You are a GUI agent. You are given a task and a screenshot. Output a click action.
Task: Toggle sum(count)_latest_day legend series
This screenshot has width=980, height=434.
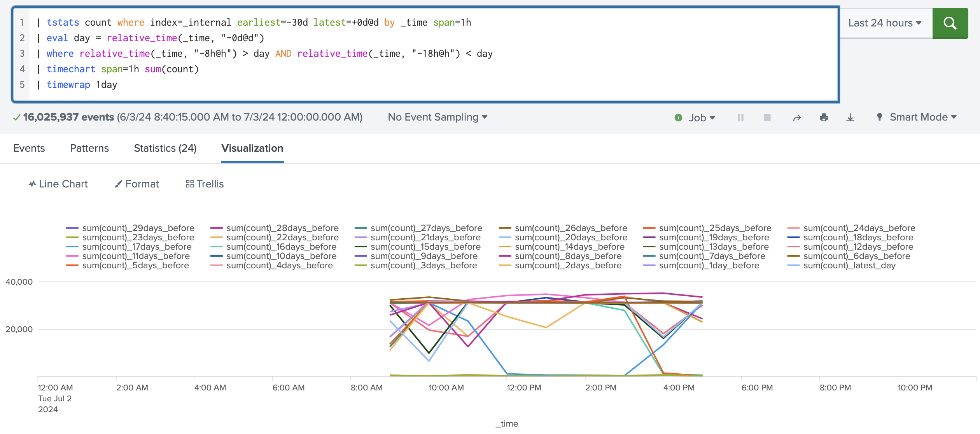tap(849, 266)
